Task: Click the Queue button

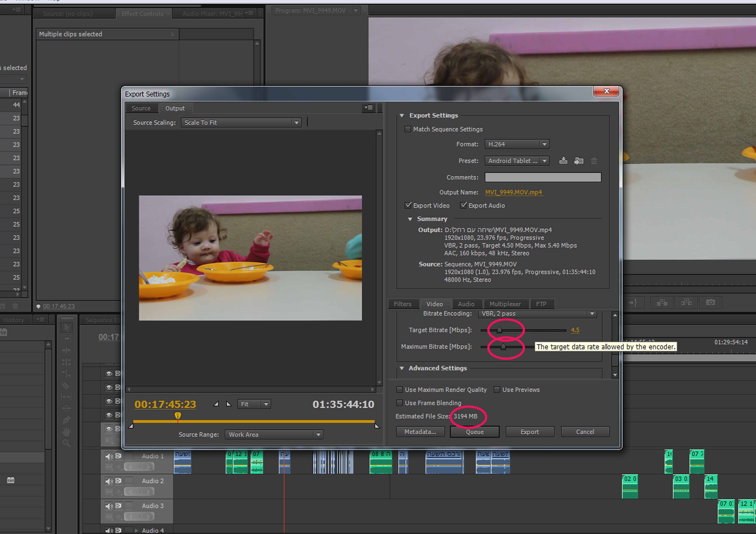Action: point(475,432)
